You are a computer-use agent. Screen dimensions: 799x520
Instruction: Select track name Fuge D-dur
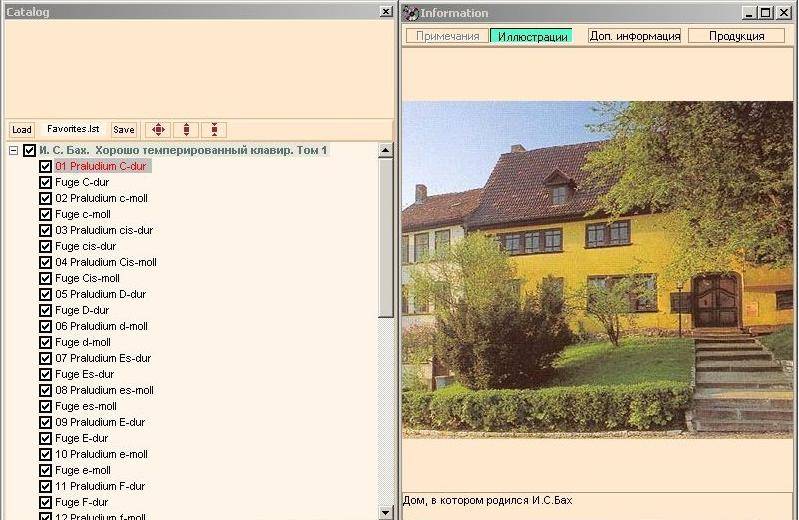pos(82,310)
